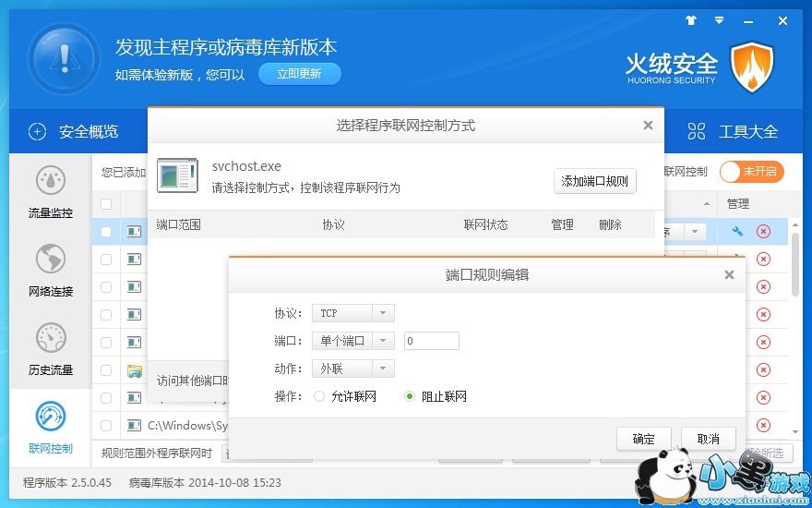Close the 端口规则编辑 dialog
The width and height of the screenshot is (812, 508).
pyautogui.click(x=729, y=274)
